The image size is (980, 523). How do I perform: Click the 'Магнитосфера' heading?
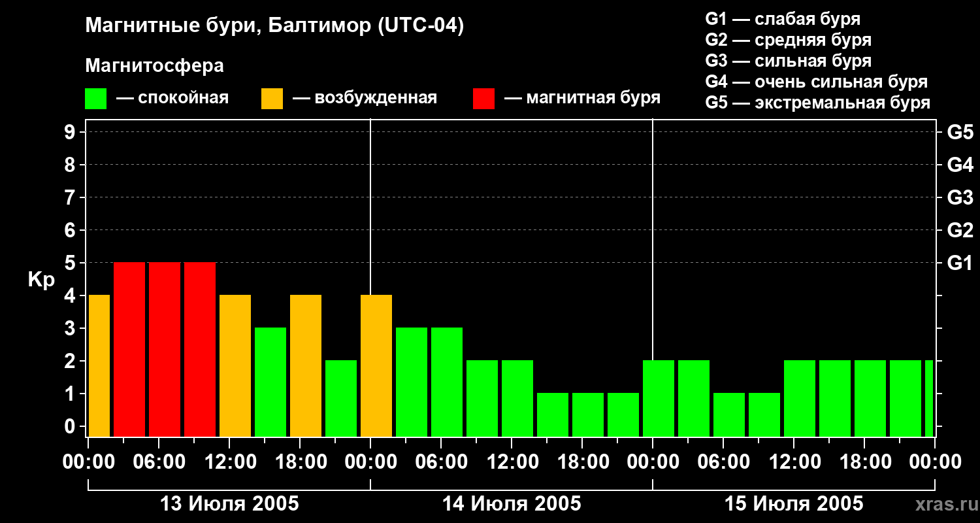[154, 66]
